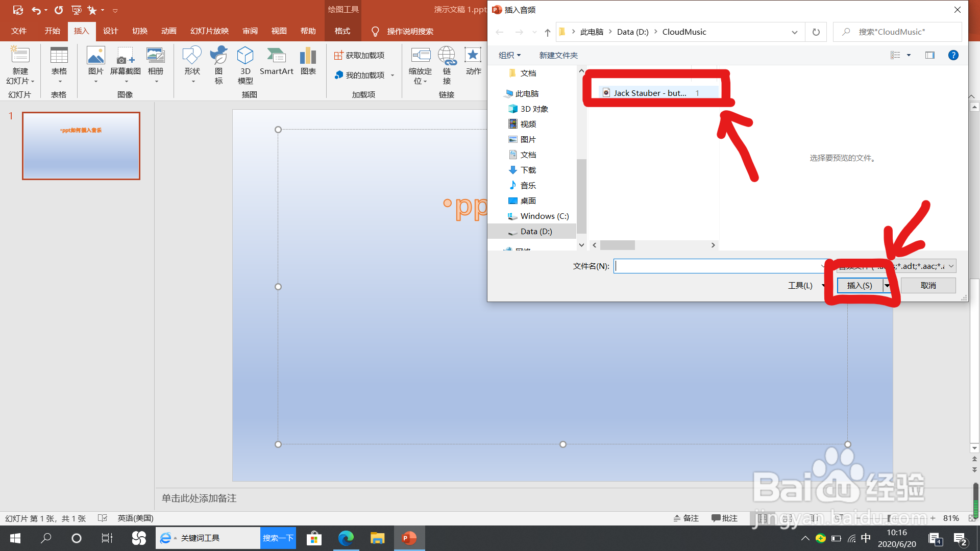Select the Jack Stauber audio file

point(649,93)
